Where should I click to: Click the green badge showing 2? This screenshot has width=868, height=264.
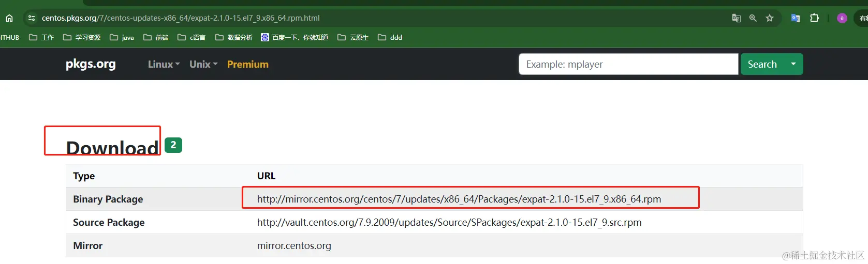[x=173, y=145]
